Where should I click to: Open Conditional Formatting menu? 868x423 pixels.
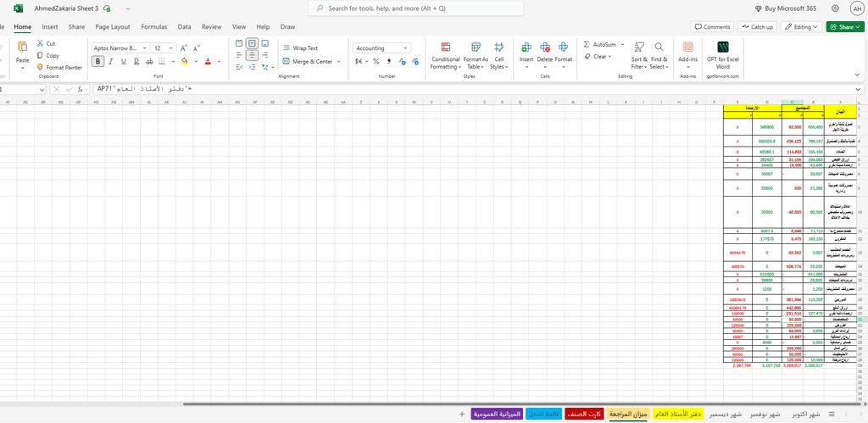tap(446, 55)
